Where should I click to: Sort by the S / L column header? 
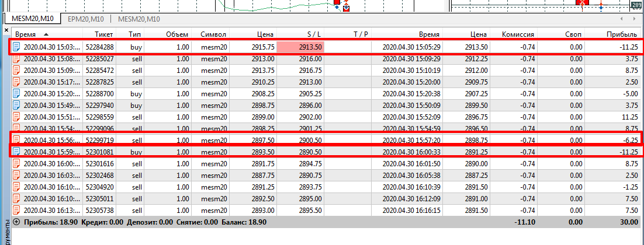300,34
